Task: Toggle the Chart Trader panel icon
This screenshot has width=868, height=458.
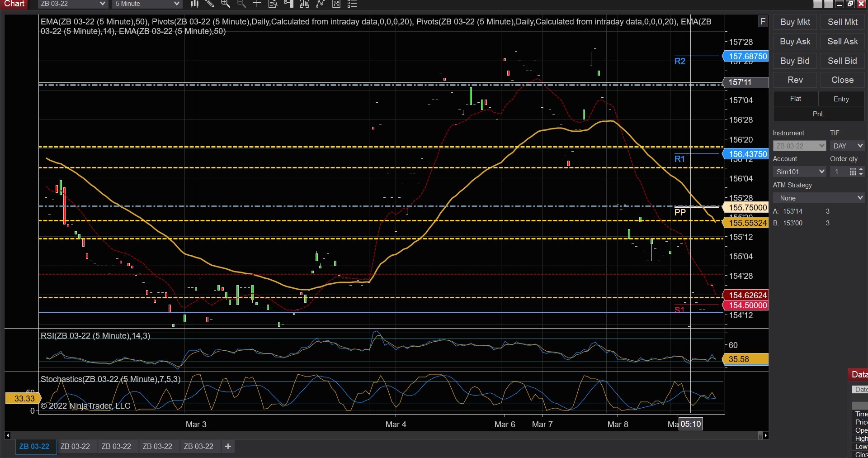Action: pyautogui.click(x=288, y=4)
